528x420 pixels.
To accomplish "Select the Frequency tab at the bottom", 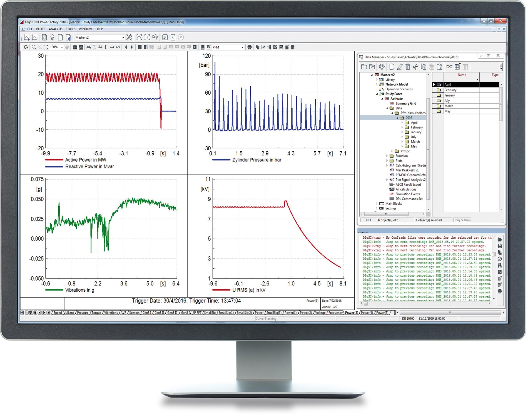I will [x=335, y=313].
